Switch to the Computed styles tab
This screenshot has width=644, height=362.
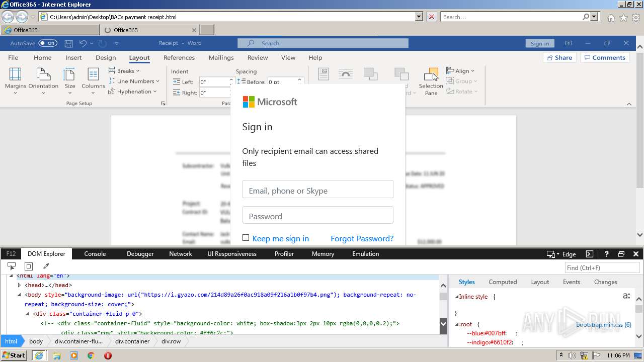tap(503, 282)
